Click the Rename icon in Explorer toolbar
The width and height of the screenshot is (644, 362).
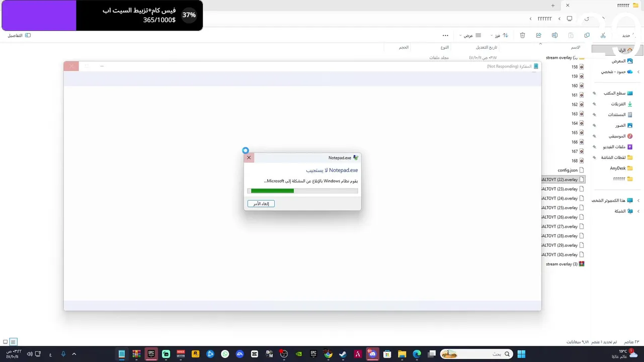(x=554, y=35)
